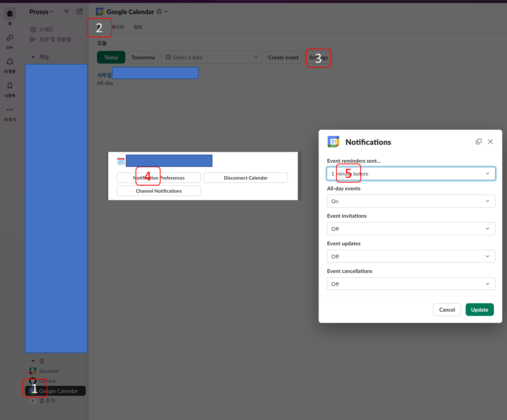Viewport: 507px width, 420px height.
Task: Switch to the 정보 tab
Action: 137,27
